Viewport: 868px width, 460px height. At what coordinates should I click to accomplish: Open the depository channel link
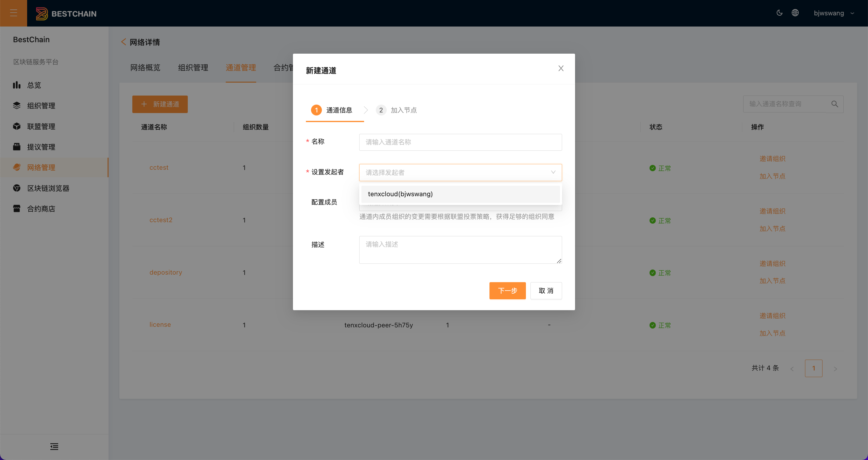pos(165,272)
